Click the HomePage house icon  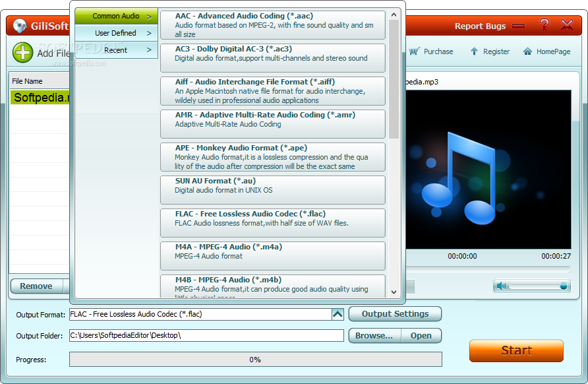tap(527, 51)
